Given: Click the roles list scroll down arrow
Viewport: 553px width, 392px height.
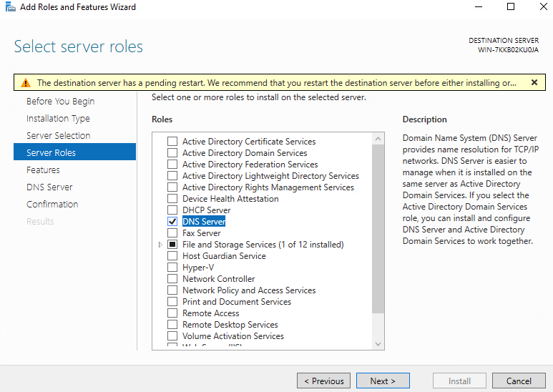Looking at the screenshot, I should coord(378,344).
